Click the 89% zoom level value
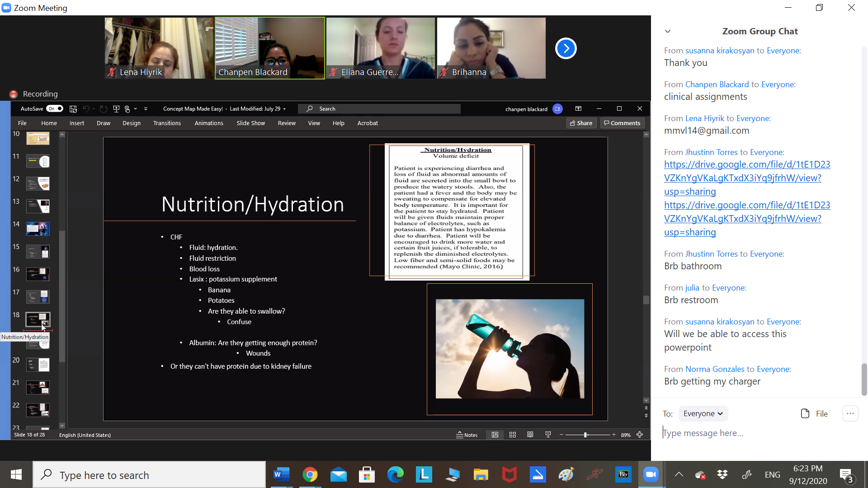868x488 pixels. point(626,435)
